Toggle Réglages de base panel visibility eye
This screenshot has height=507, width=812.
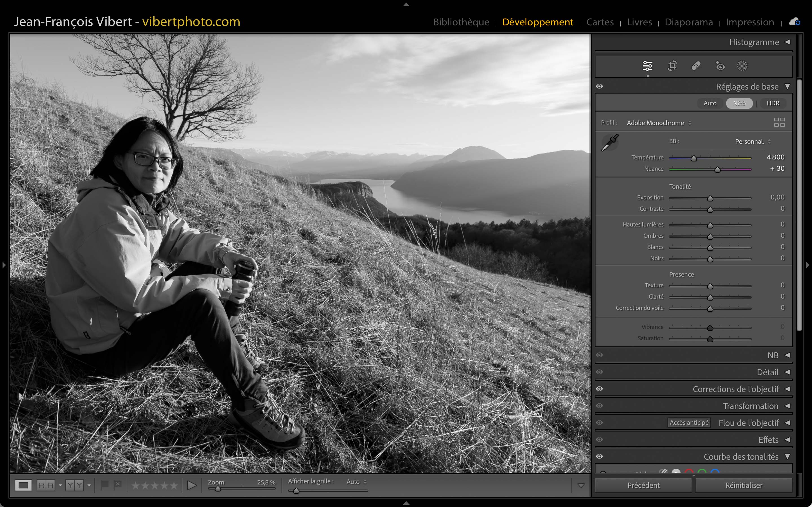600,86
